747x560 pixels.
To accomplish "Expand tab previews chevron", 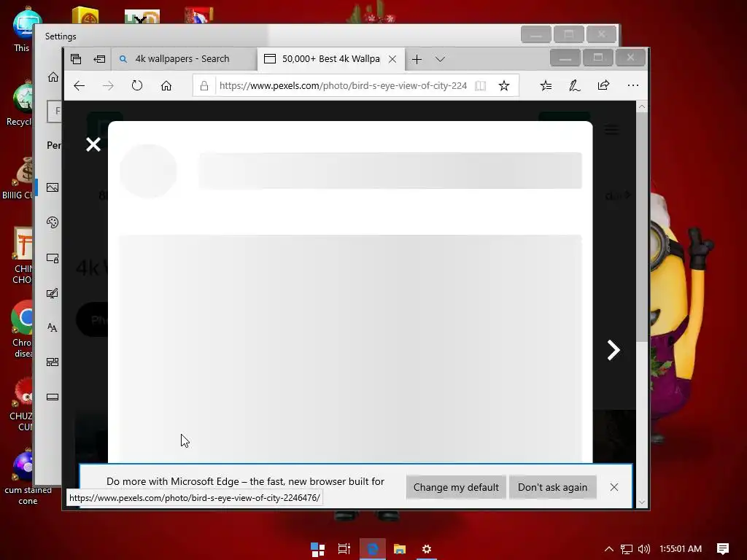I will click(x=440, y=59).
